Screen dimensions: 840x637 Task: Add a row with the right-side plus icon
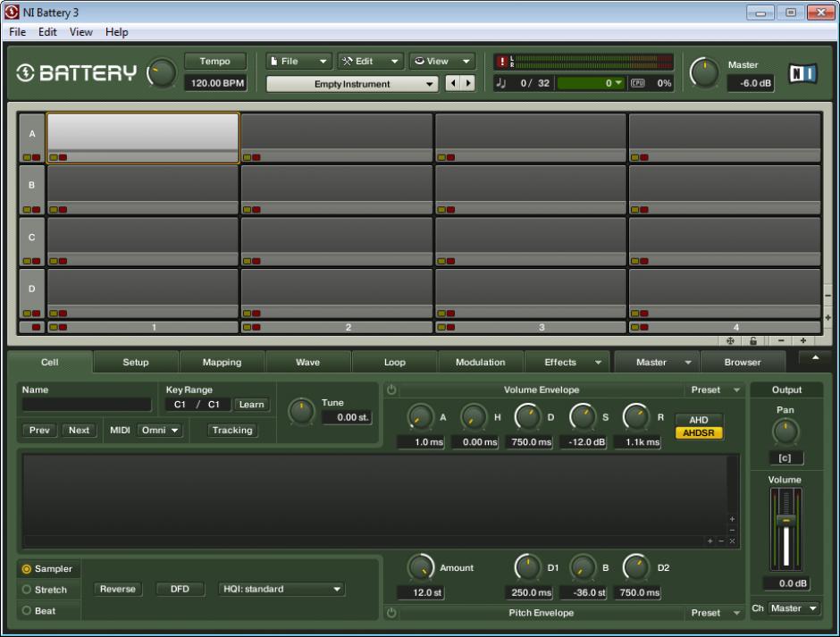pyautogui.click(x=827, y=318)
